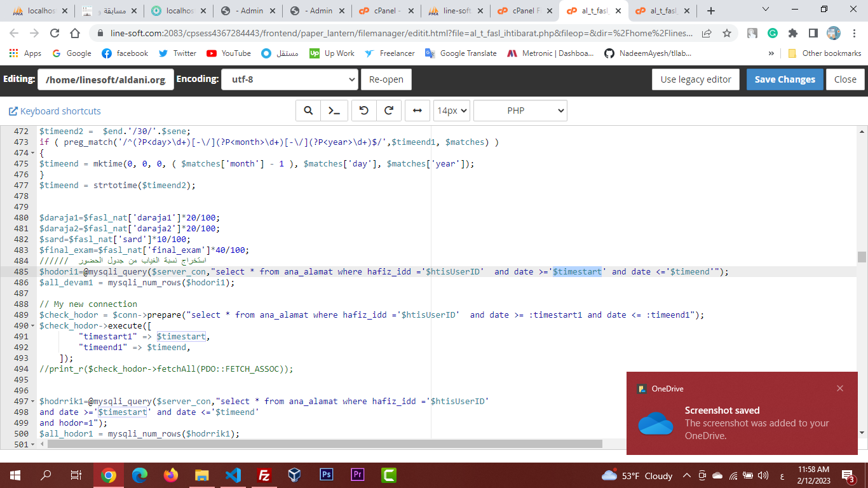Open the PHP language mode dropdown

tap(520, 111)
